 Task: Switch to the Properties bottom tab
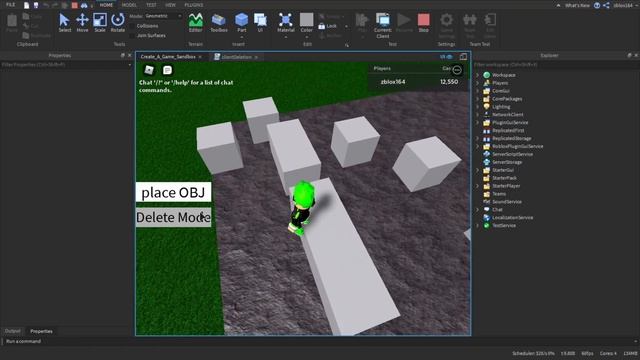(41, 331)
